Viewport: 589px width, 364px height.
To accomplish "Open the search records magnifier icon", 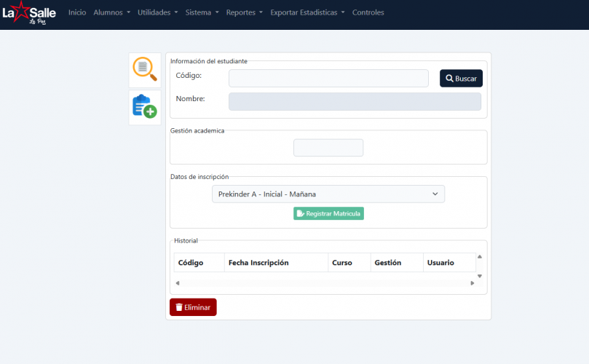I will coord(145,70).
